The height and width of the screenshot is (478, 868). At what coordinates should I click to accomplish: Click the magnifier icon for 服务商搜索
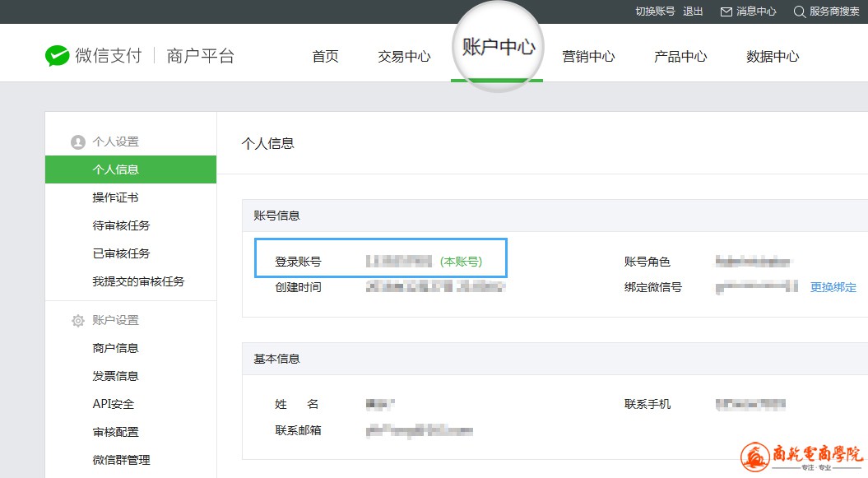pos(799,12)
